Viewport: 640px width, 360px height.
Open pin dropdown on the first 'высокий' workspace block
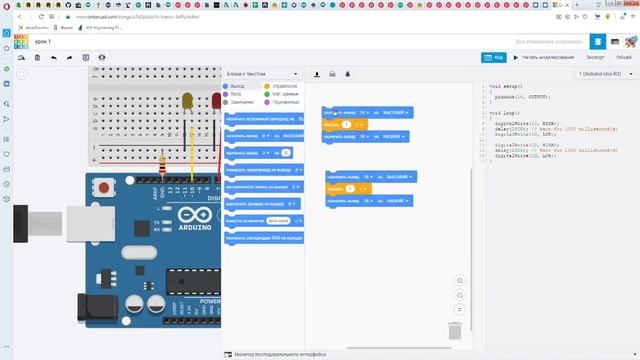coord(364,113)
